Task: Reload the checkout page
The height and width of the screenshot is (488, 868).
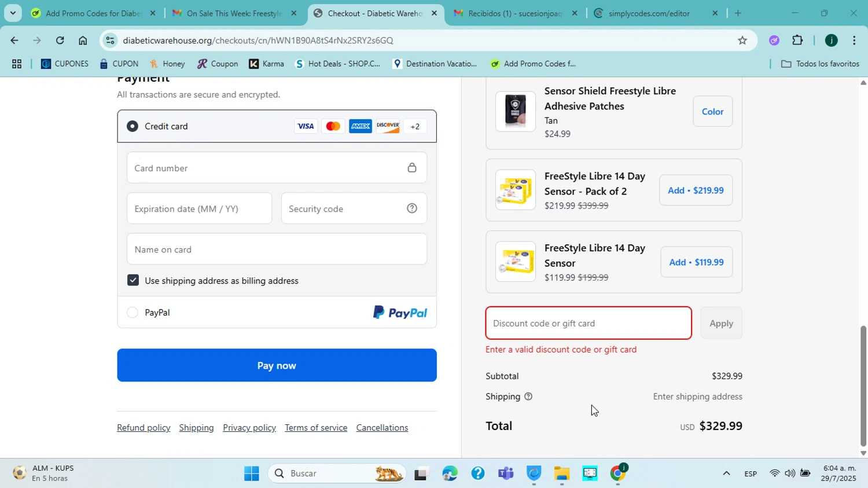Action: pos(60,41)
